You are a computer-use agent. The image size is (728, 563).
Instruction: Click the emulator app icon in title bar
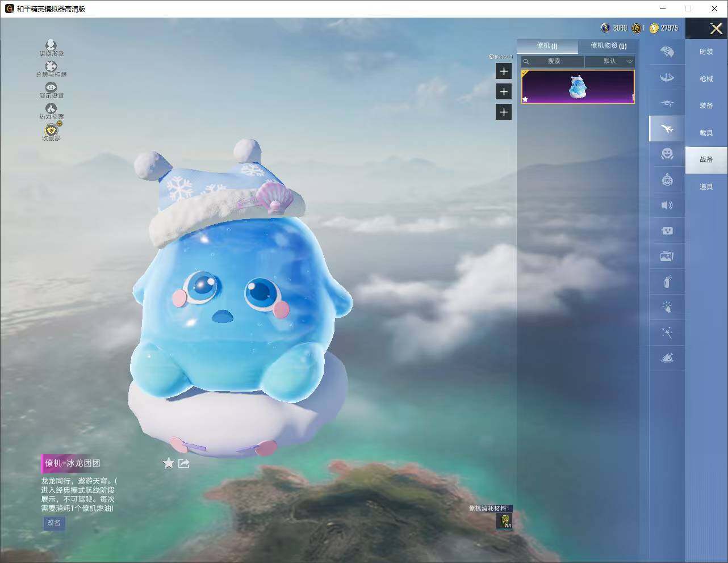9,9
